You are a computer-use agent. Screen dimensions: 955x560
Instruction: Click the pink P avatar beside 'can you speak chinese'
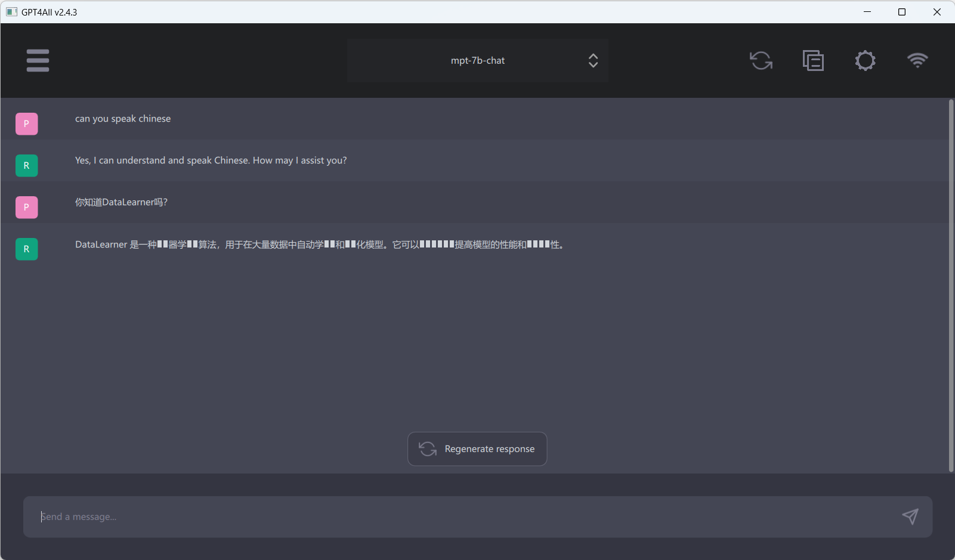(26, 124)
